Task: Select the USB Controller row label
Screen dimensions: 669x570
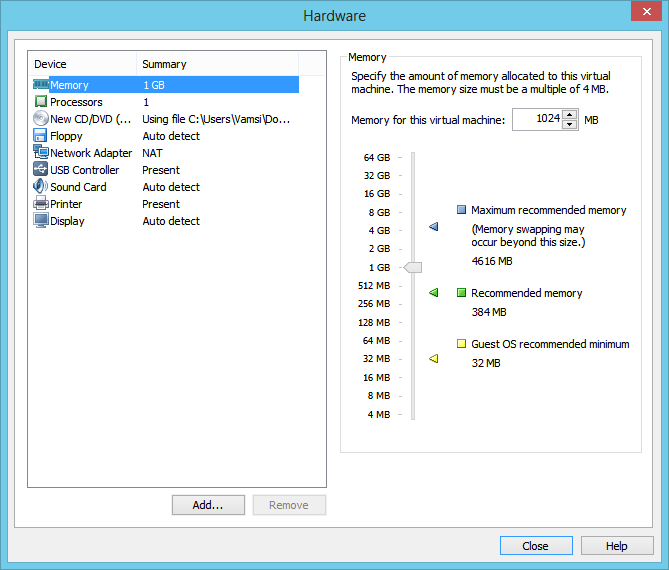Action: tap(84, 170)
